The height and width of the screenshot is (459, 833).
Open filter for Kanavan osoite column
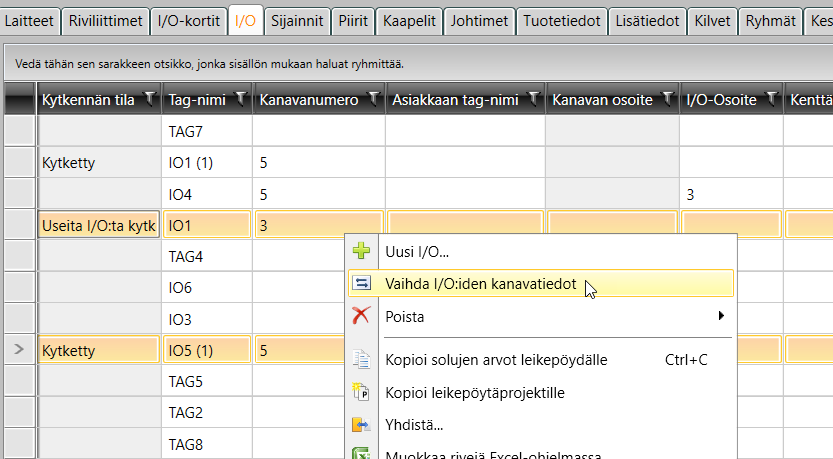667,98
